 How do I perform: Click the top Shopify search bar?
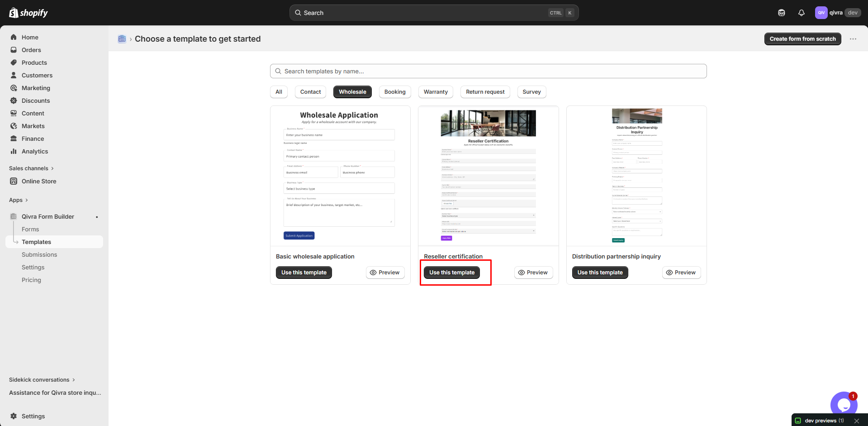coord(434,13)
